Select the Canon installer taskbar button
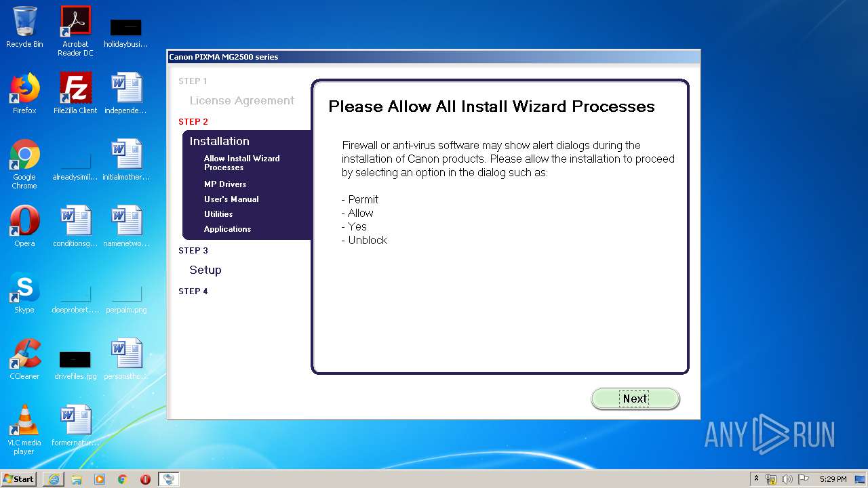Viewport: 868px width, 488px height. 169,479
